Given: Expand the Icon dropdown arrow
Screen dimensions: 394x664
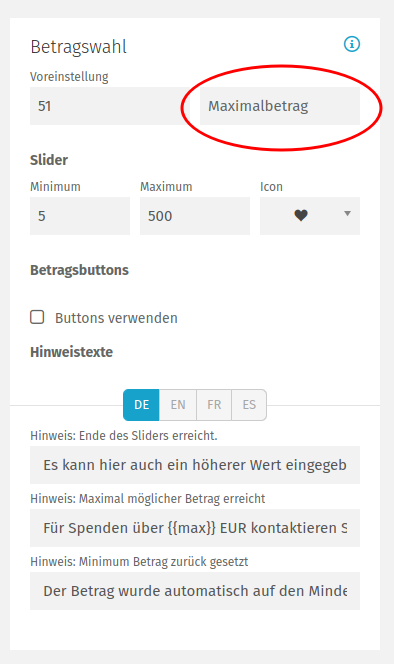Looking at the screenshot, I should (x=347, y=214).
